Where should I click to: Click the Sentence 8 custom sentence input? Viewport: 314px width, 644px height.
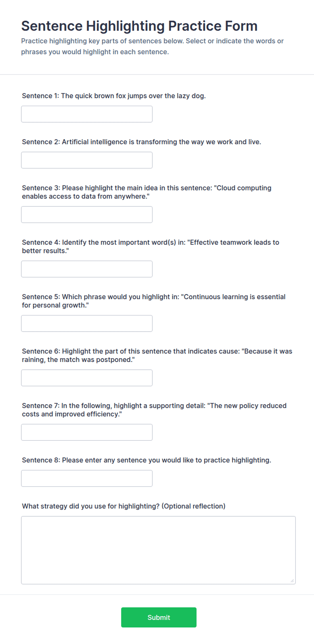click(87, 478)
